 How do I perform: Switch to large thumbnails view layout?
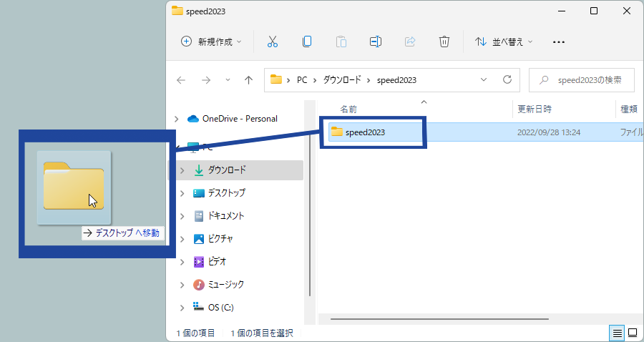(x=633, y=333)
